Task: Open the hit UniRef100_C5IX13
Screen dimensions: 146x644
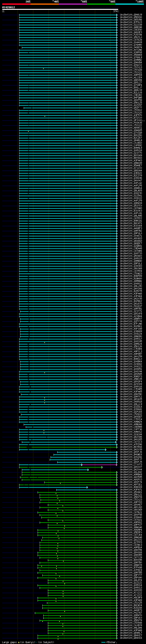Action: (131, 67)
